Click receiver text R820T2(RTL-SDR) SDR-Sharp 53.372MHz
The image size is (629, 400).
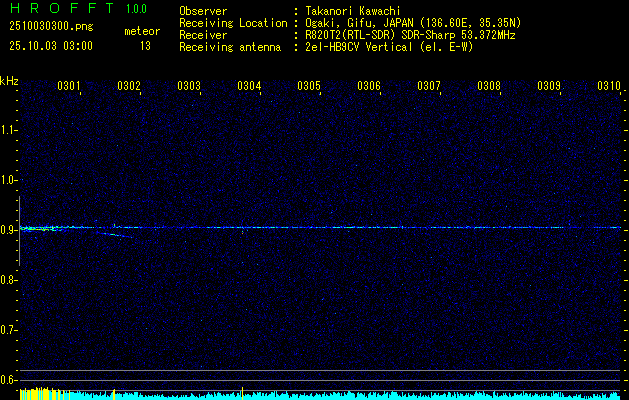[x=410, y=35]
